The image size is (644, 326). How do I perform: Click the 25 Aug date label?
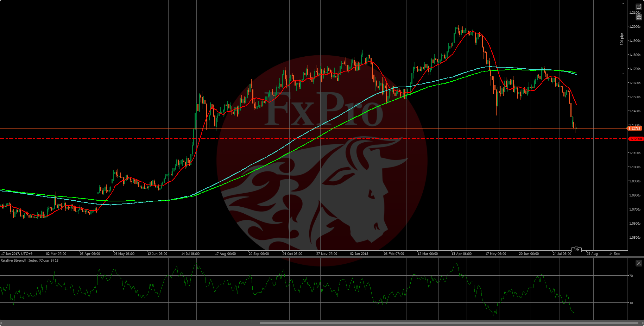tap(592, 253)
